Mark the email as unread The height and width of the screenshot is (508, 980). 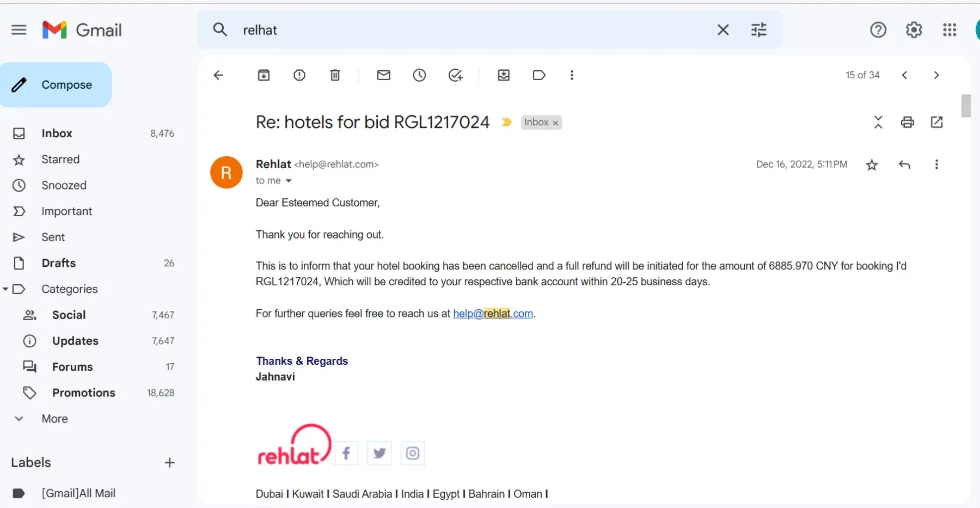[x=384, y=75]
